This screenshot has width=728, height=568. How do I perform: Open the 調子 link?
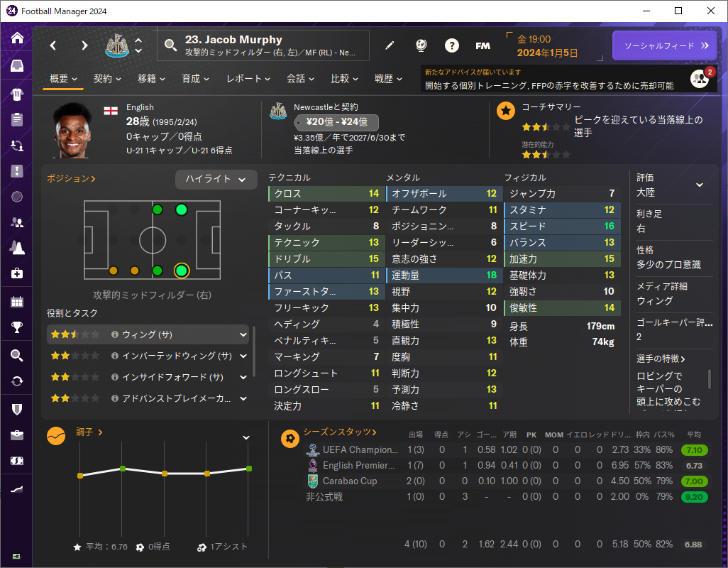tap(89, 432)
